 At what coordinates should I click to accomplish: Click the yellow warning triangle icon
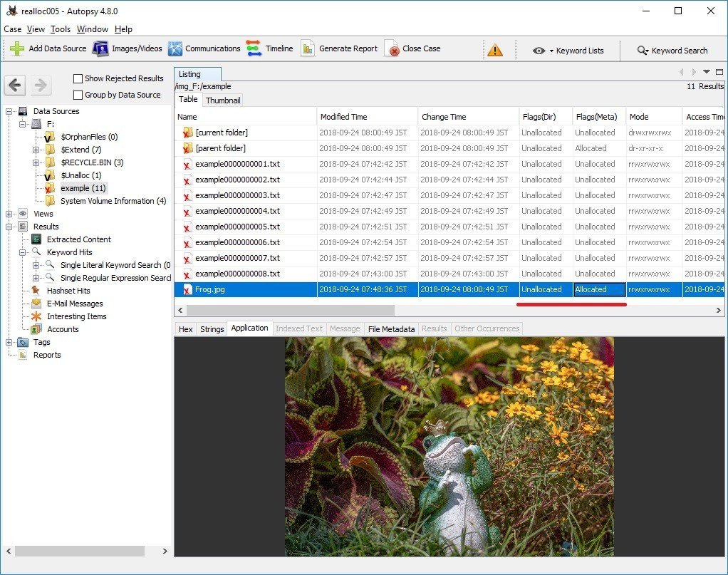click(495, 50)
